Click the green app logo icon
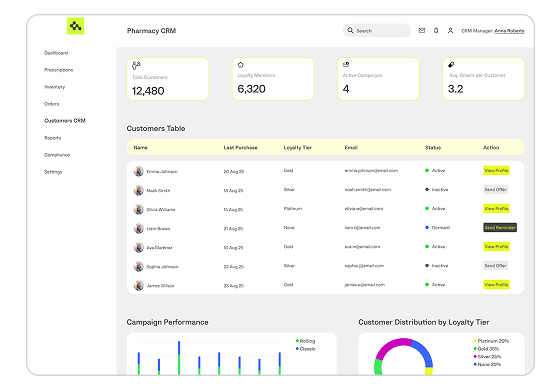The width and height of the screenshot is (560, 390). [x=75, y=26]
